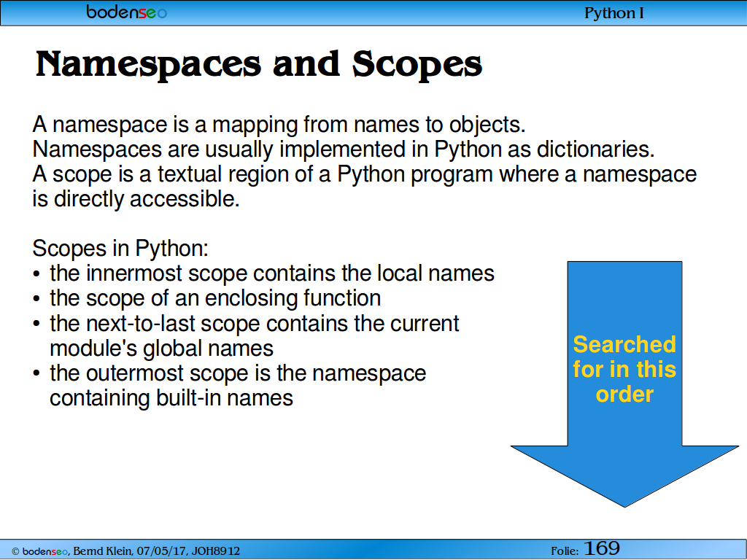Click bullet 'the outermost scope is the namespace'
Image resolution: width=747 pixels, height=560 pixels.
click(x=238, y=373)
